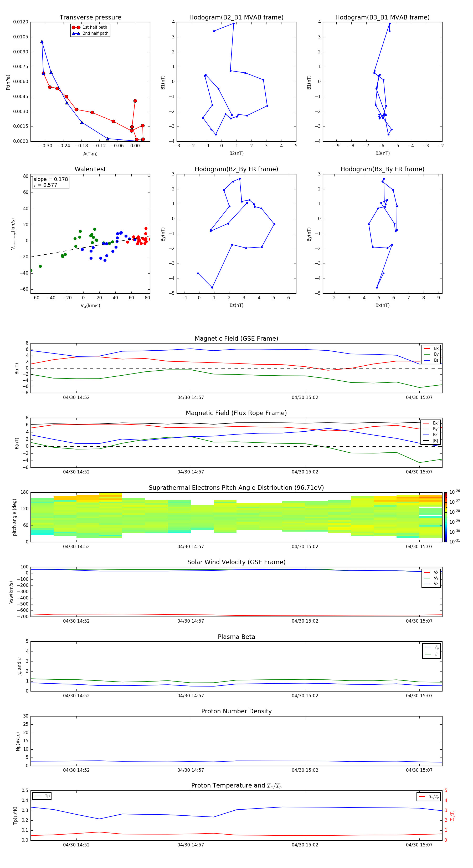473x868 pixels.
Task: Click "Bx'" legend entry in Flux Rope plot
Action: (x=431, y=423)
